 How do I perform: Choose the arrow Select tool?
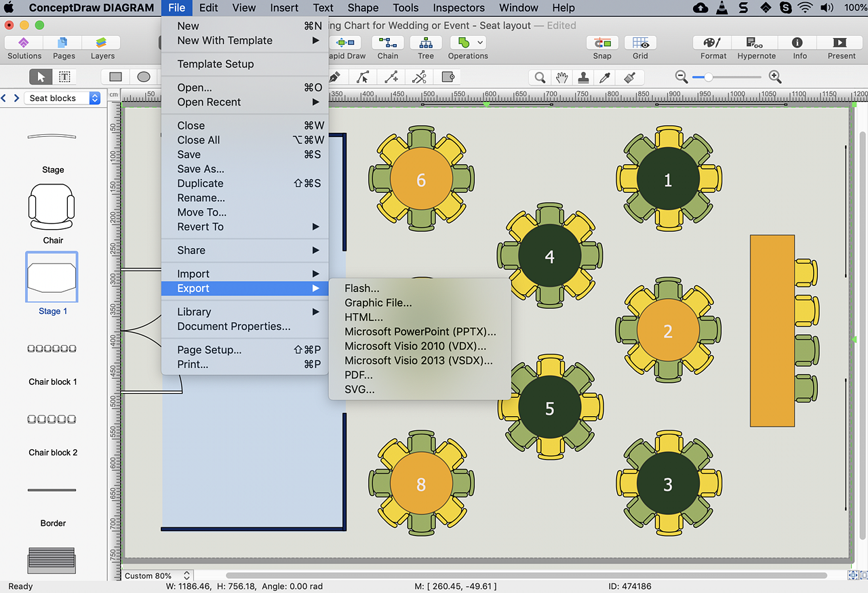click(42, 77)
